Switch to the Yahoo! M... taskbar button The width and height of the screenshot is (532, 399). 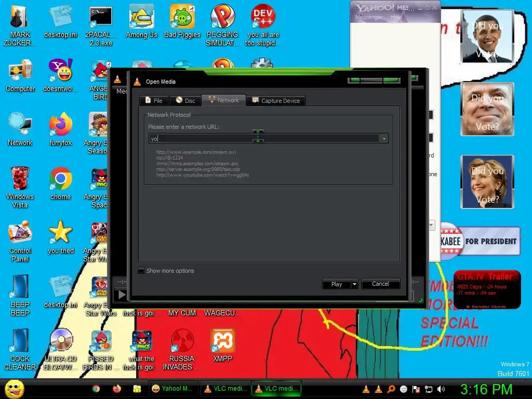coord(173,389)
